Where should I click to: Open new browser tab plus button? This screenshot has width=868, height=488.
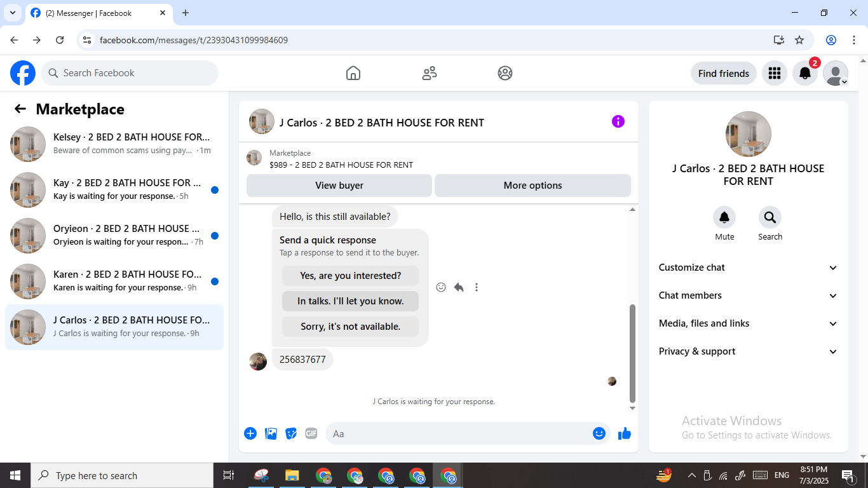point(186,13)
